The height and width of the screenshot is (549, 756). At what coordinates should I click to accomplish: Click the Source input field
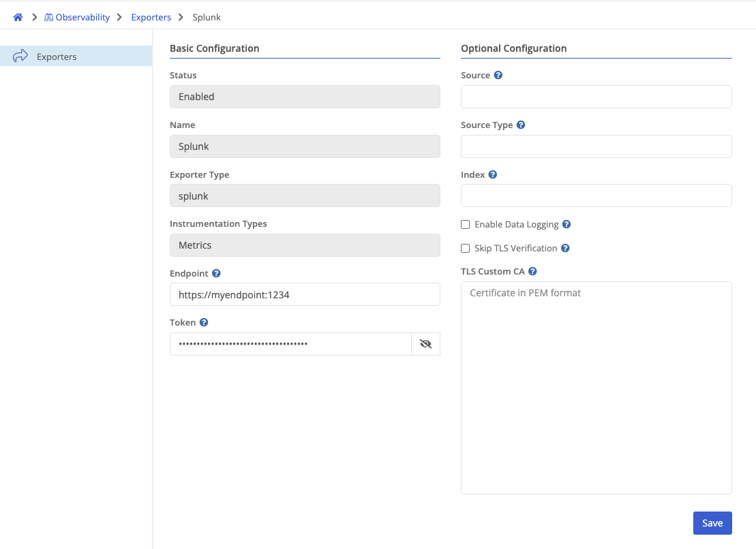[596, 97]
